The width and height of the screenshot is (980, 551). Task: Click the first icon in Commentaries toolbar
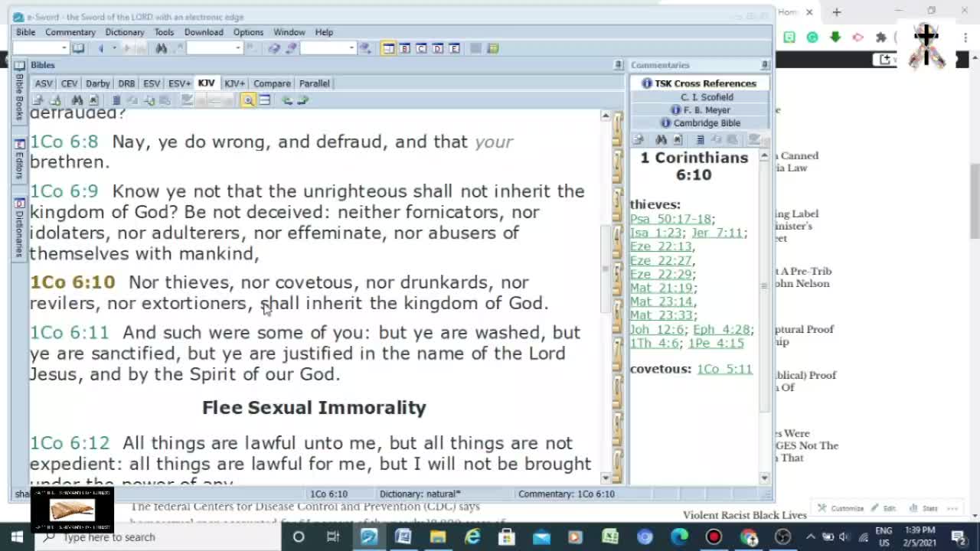[x=639, y=139]
